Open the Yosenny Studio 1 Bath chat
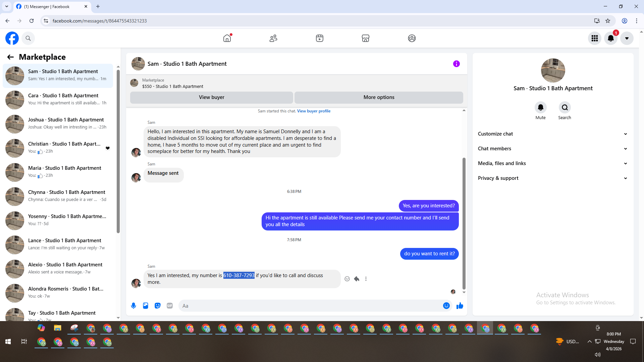Viewport: 644px width, 362px height. 58,220
